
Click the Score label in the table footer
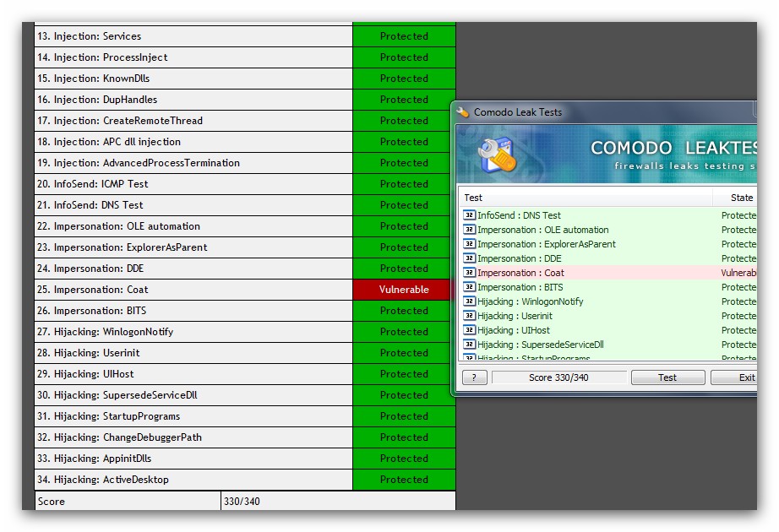52,502
